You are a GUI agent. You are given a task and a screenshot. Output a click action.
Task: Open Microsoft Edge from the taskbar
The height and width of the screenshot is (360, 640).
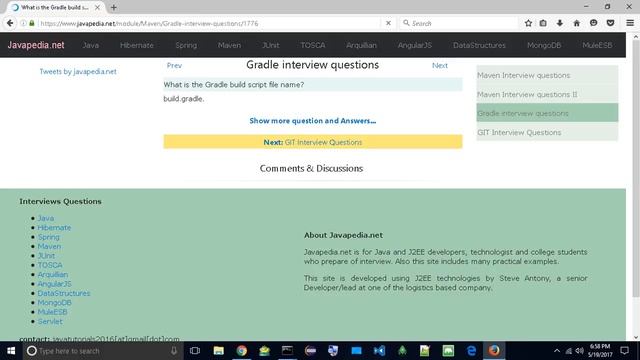(x=471, y=351)
